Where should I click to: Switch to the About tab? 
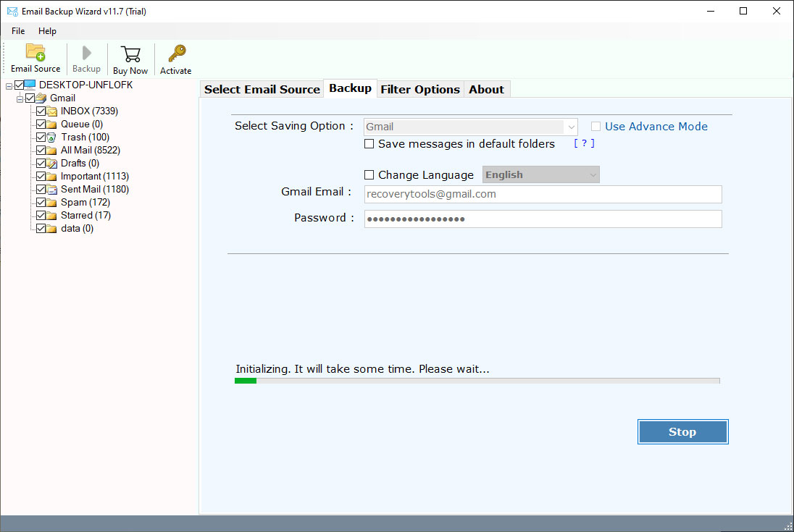487,90
